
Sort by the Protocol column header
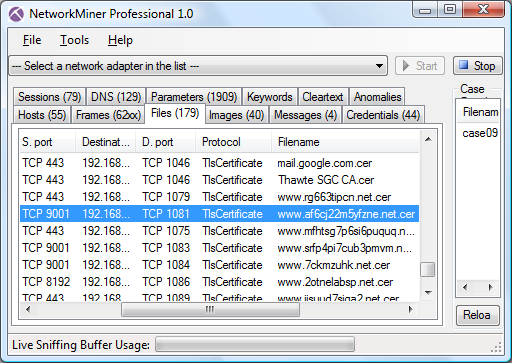233,142
